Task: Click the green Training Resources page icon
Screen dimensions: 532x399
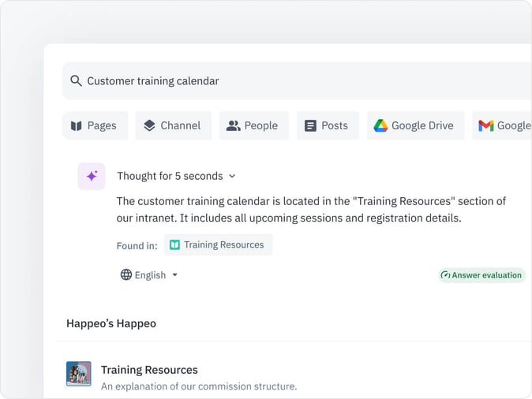Action: tap(175, 245)
